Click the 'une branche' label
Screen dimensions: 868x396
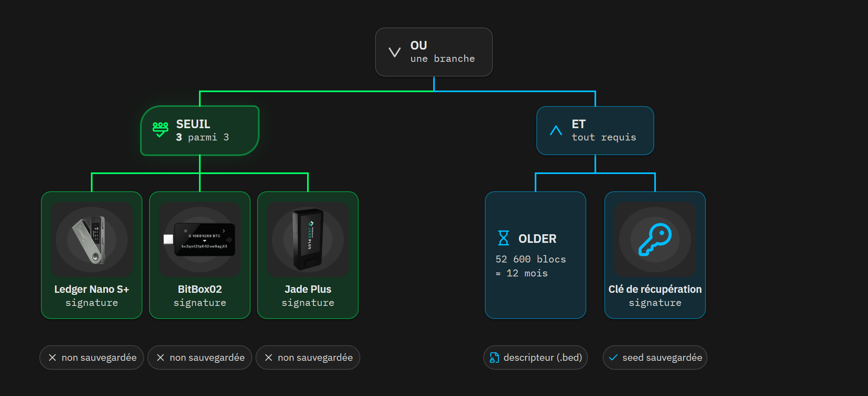pyautogui.click(x=443, y=59)
